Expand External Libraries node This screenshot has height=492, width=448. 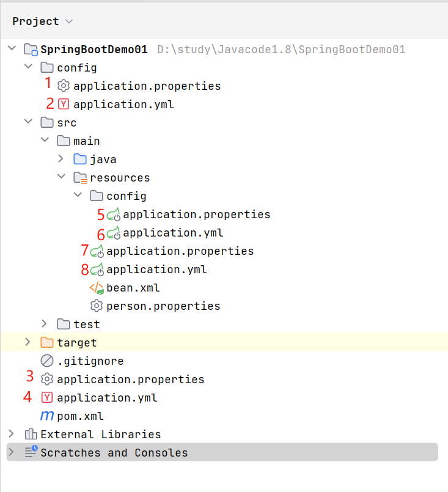(x=11, y=434)
